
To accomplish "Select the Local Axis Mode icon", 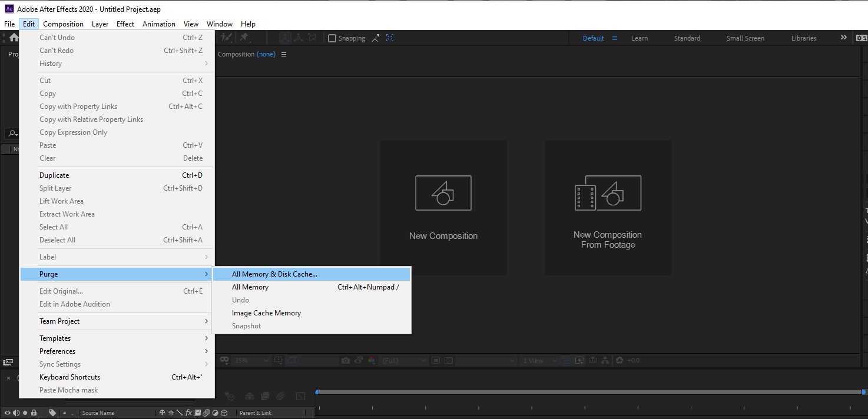I will point(285,38).
